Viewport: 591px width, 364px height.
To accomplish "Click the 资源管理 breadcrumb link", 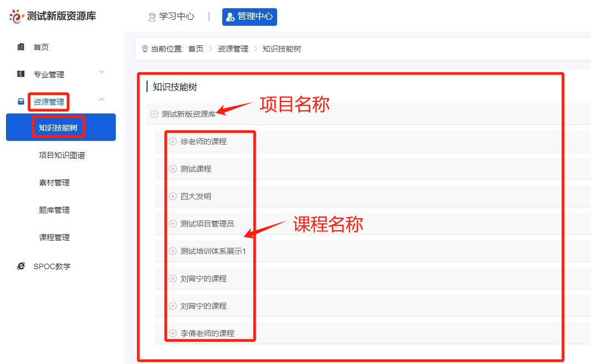I will coord(233,49).
